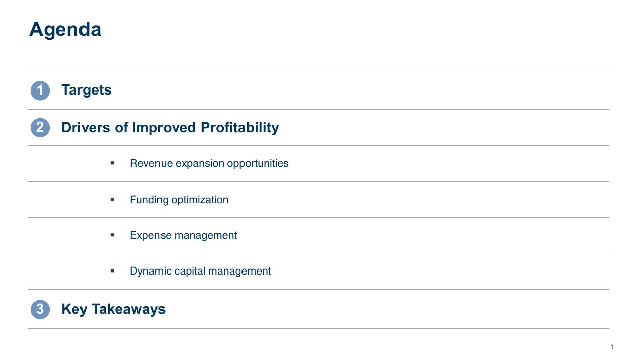This screenshot has height=362, width=644.
Task: Select the Dynamic capital management item
Action: [x=200, y=271]
